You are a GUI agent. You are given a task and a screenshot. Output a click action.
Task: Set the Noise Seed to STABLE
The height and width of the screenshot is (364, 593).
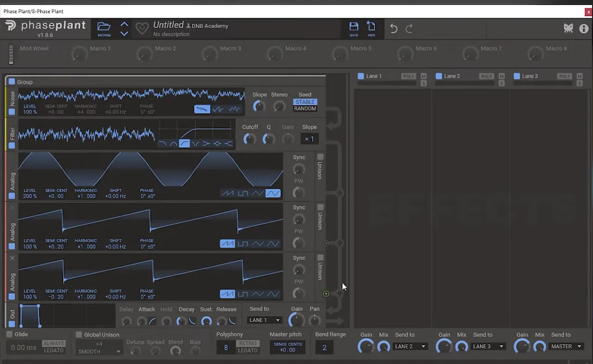click(x=305, y=102)
